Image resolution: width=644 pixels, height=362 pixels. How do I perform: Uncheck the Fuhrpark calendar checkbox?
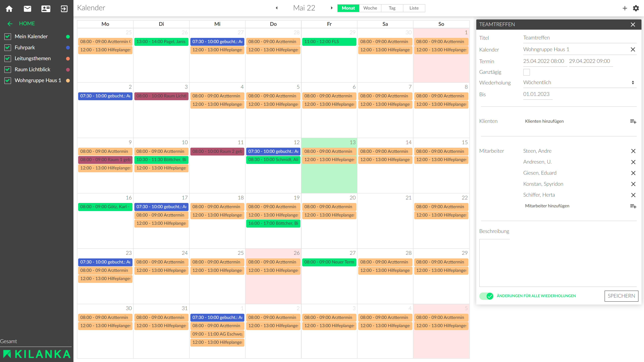click(x=8, y=47)
